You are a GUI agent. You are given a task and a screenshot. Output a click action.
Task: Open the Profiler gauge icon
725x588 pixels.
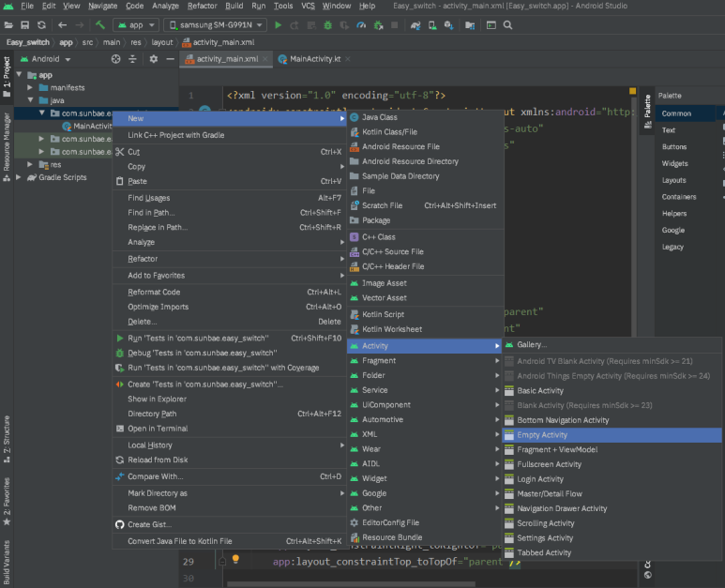pos(361,25)
